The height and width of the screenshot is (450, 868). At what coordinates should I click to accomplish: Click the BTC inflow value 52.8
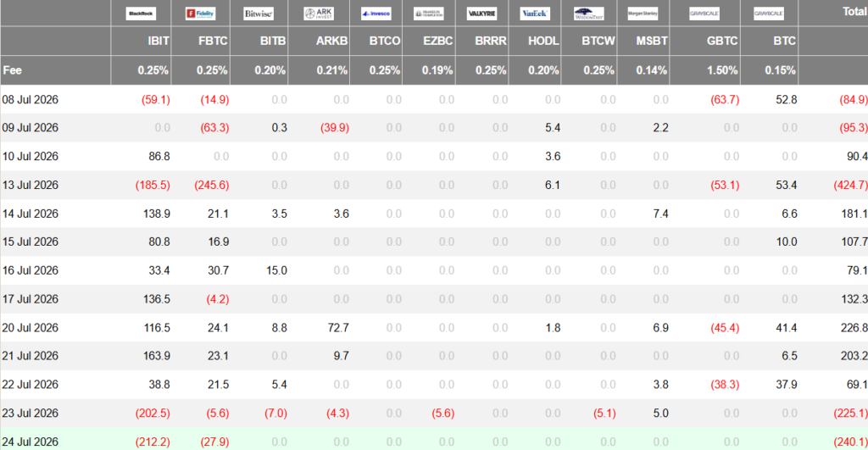[x=786, y=100]
